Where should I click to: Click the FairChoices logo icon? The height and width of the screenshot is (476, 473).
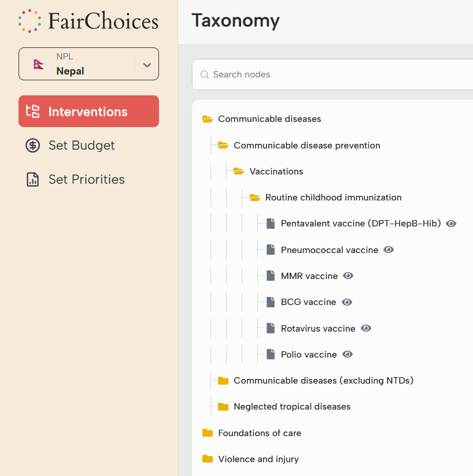coord(29,21)
